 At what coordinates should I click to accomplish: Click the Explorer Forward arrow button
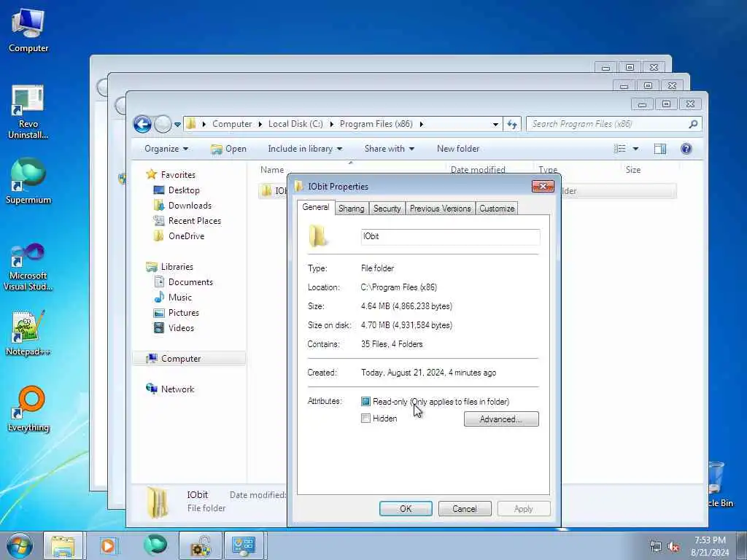click(x=163, y=124)
